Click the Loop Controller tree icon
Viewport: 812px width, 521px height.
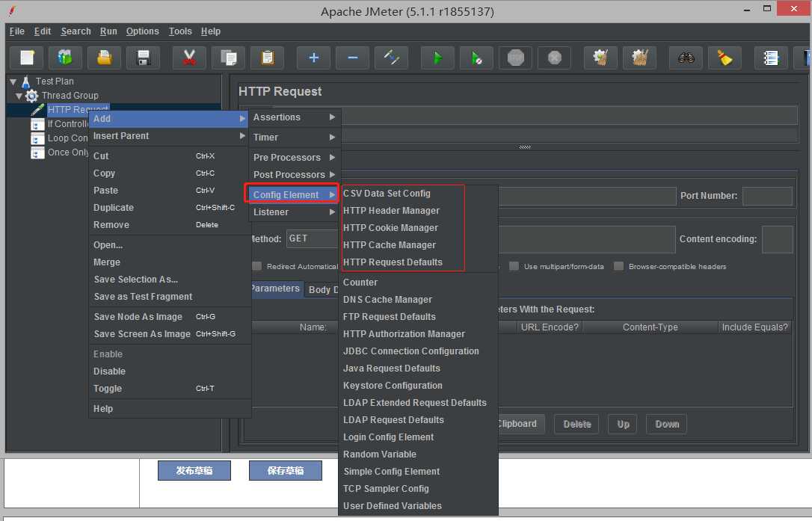(x=38, y=139)
